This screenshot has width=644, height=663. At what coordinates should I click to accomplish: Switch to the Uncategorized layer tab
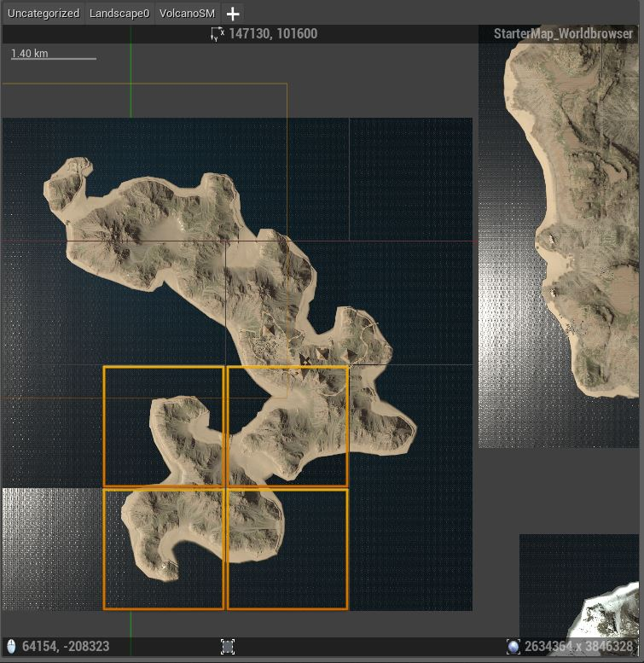pos(44,14)
